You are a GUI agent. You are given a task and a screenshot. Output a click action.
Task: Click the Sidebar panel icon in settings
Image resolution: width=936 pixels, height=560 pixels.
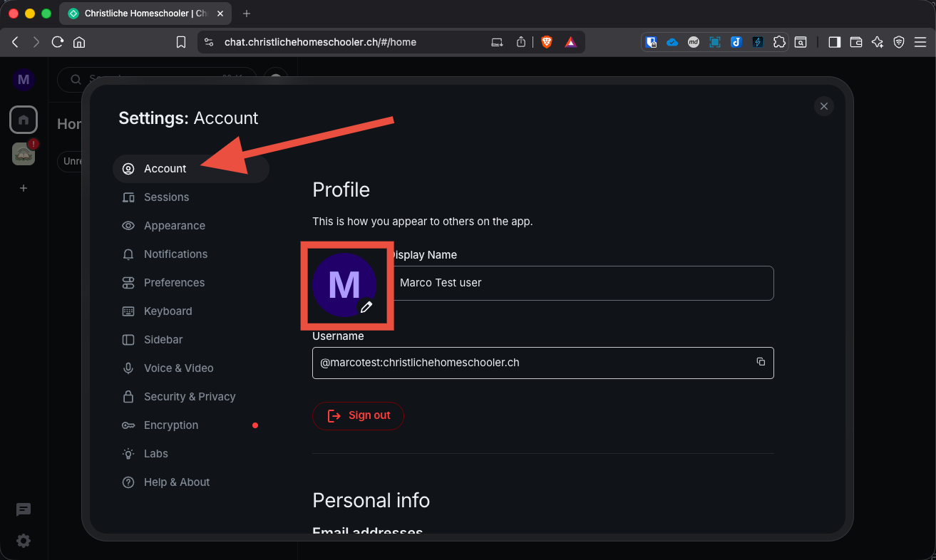pos(128,340)
